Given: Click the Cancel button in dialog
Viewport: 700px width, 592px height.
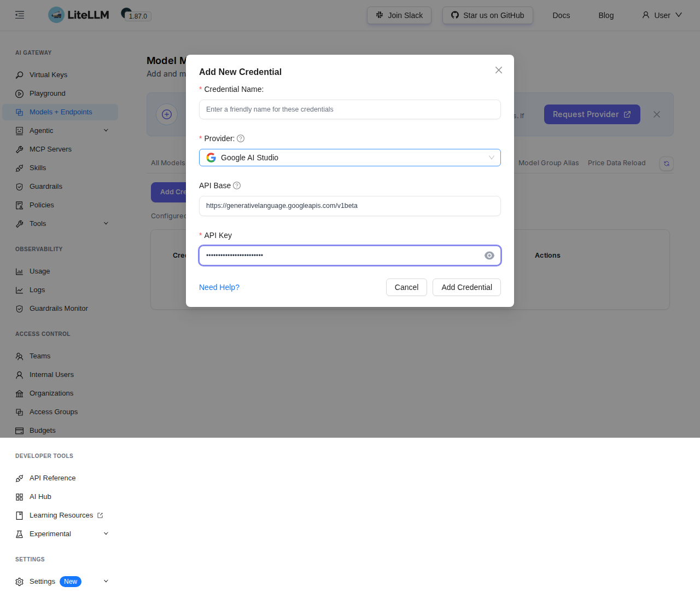Looking at the screenshot, I should point(406,287).
